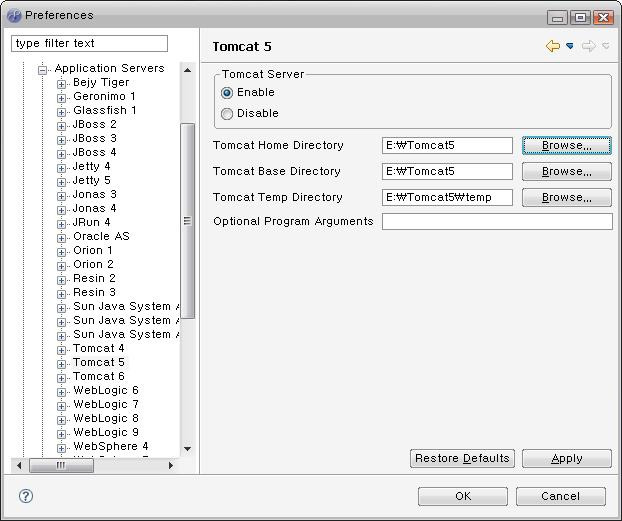
Task: Expand the Jetty 4 node
Action: 61,168
